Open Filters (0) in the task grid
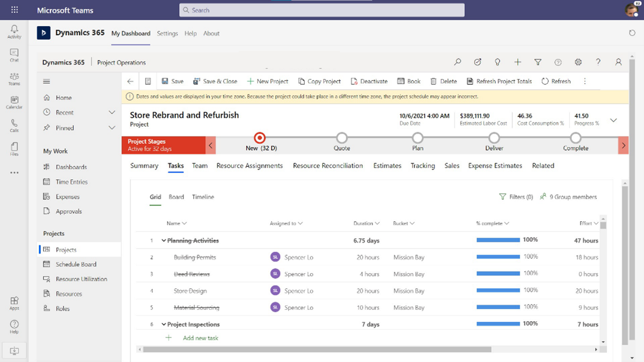Image resolution: width=644 pixels, height=362 pixels. 516,197
